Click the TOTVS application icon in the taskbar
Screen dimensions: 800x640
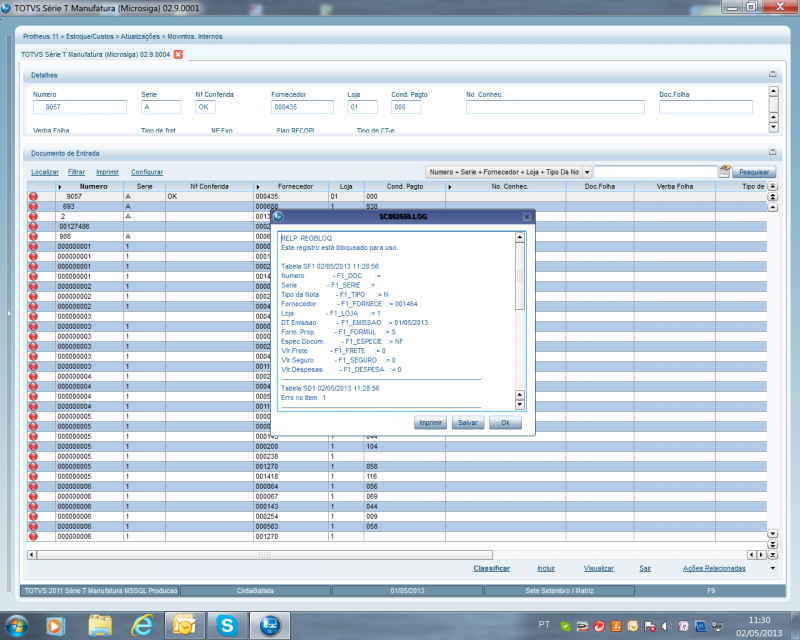(x=269, y=626)
